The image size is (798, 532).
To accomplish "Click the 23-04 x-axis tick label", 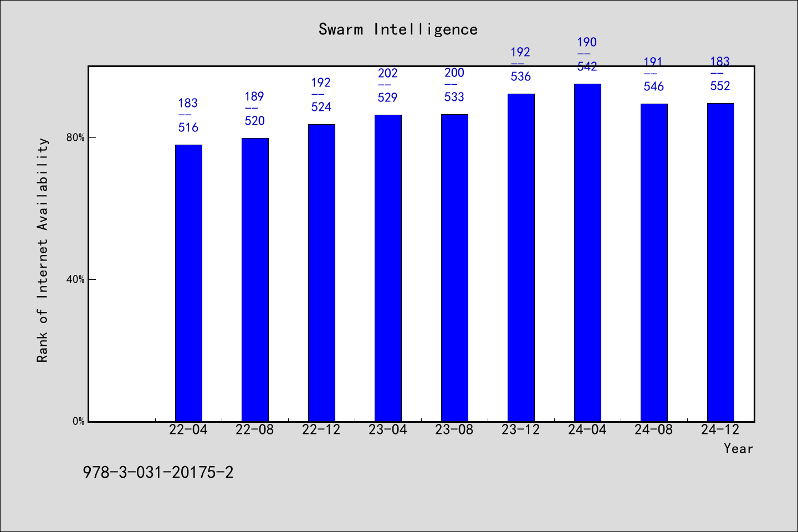I will [388, 429].
